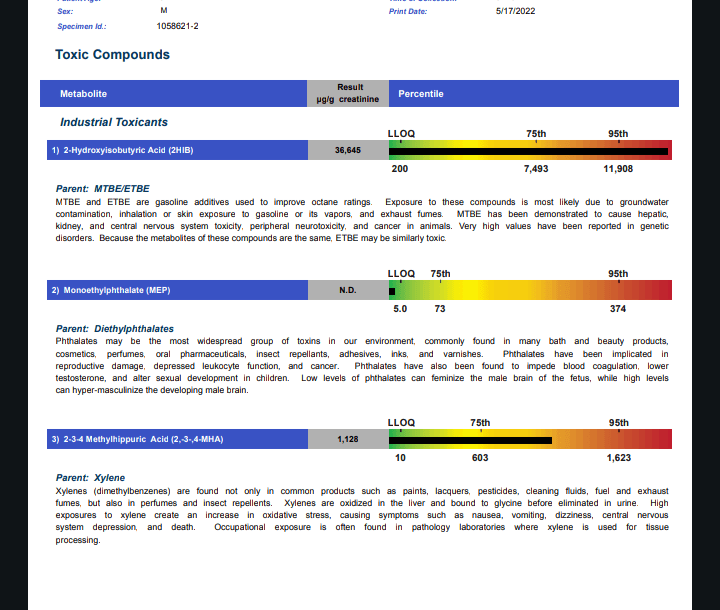Click the Result µg/g creatinine column header

(x=348, y=94)
